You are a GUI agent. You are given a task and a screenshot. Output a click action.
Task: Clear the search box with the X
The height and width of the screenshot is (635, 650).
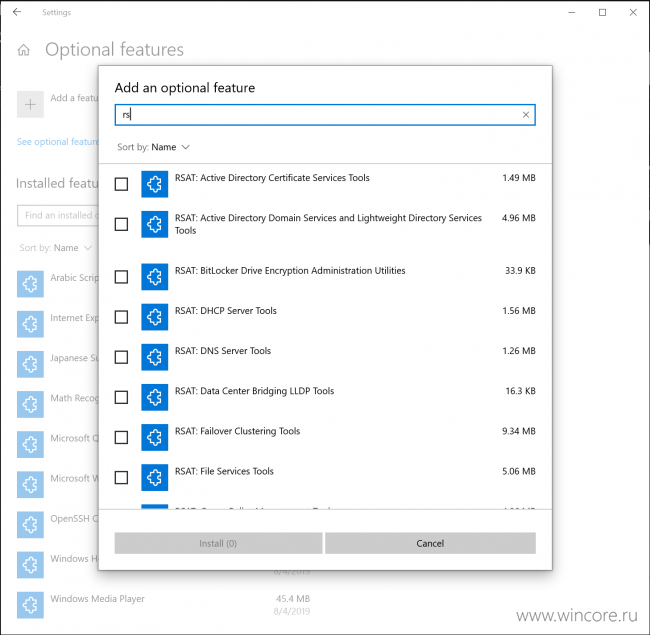point(526,115)
